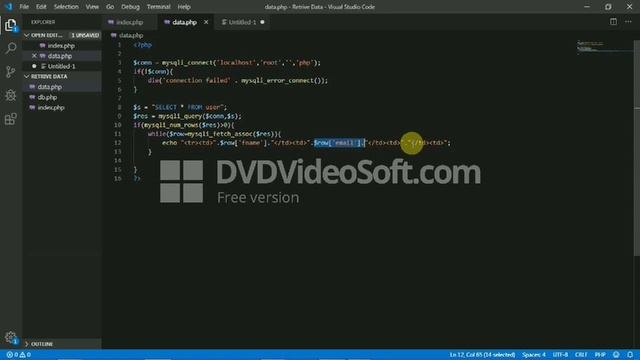Click the Explorer panel title
Viewport: 640px width, 360px height.
pos(43,22)
